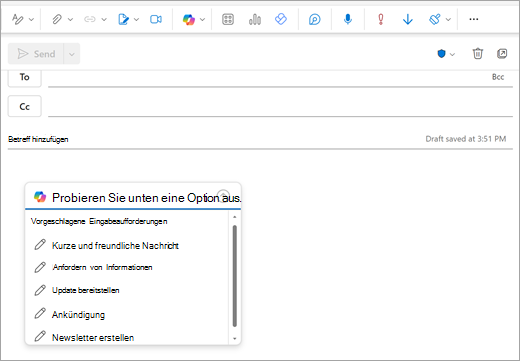Screen dimensions: 520x361
Task: Mark message as high importance
Action: point(381,19)
